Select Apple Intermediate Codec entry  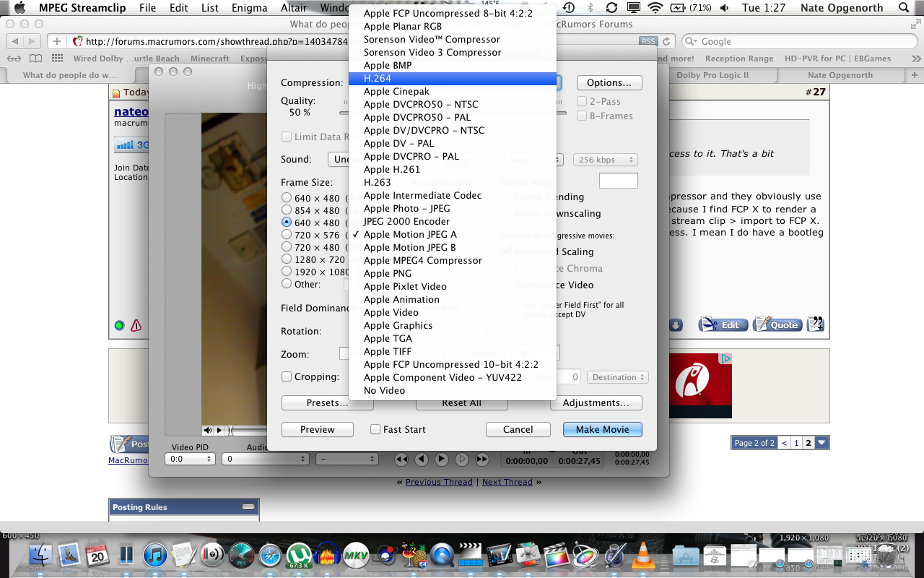point(453,196)
